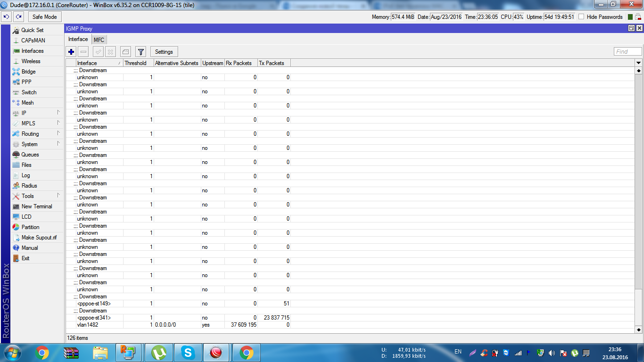Expand the Tools submenu arrow
The height and width of the screenshot is (362, 644).
point(59,196)
